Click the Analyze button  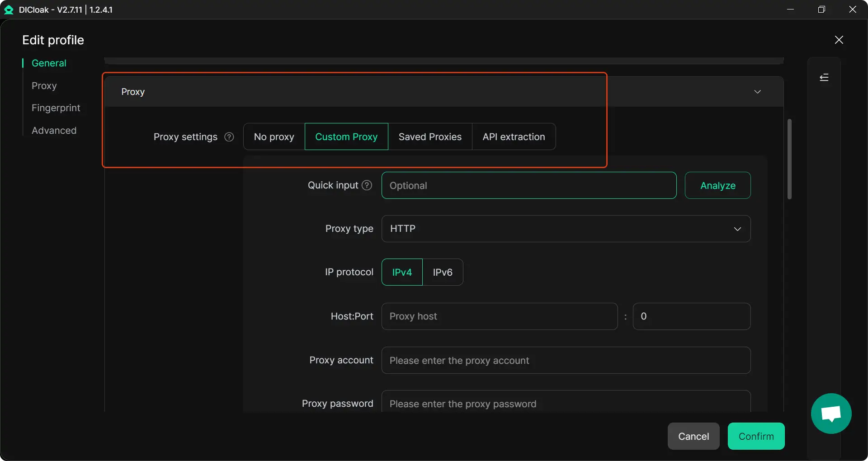point(717,185)
